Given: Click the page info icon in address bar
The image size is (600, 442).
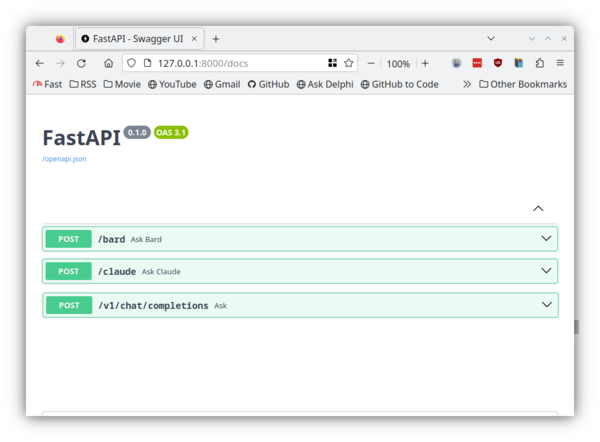Looking at the screenshot, I should tap(147, 63).
